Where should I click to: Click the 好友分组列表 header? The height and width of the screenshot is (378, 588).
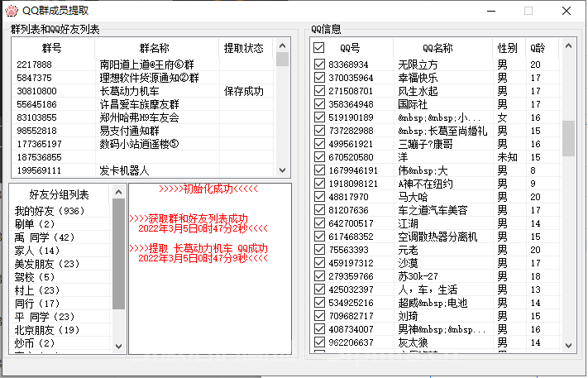(60, 194)
